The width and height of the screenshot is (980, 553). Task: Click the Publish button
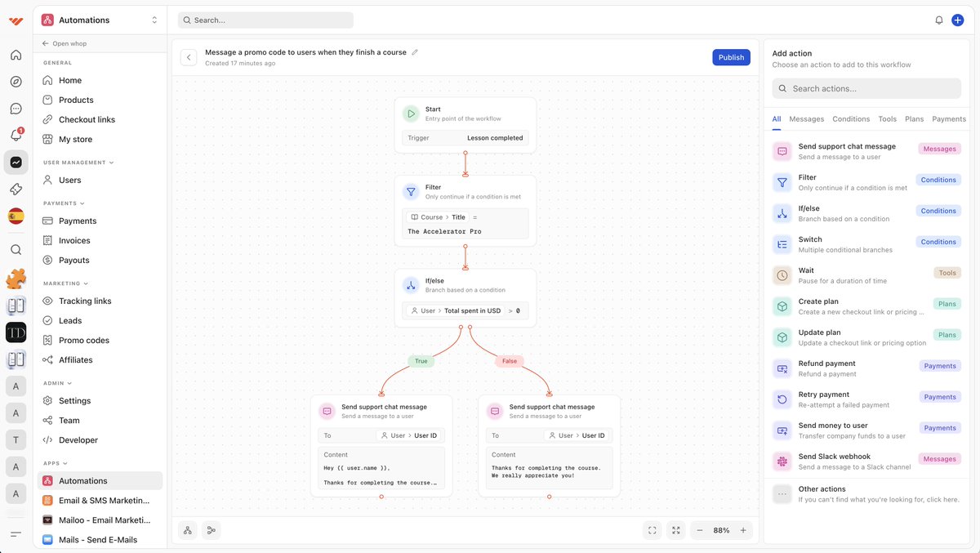pyautogui.click(x=730, y=57)
